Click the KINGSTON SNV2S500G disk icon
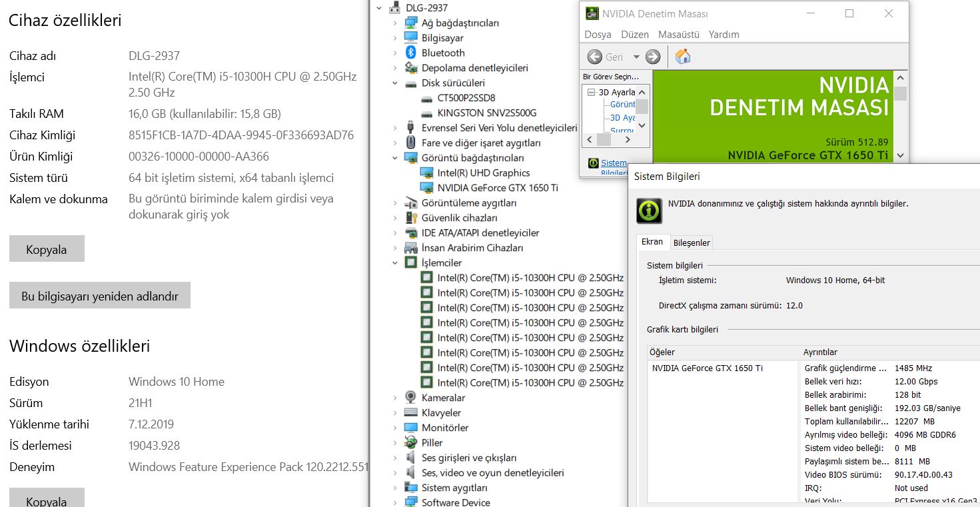The height and width of the screenshot is (507, 980). (427, 113)
